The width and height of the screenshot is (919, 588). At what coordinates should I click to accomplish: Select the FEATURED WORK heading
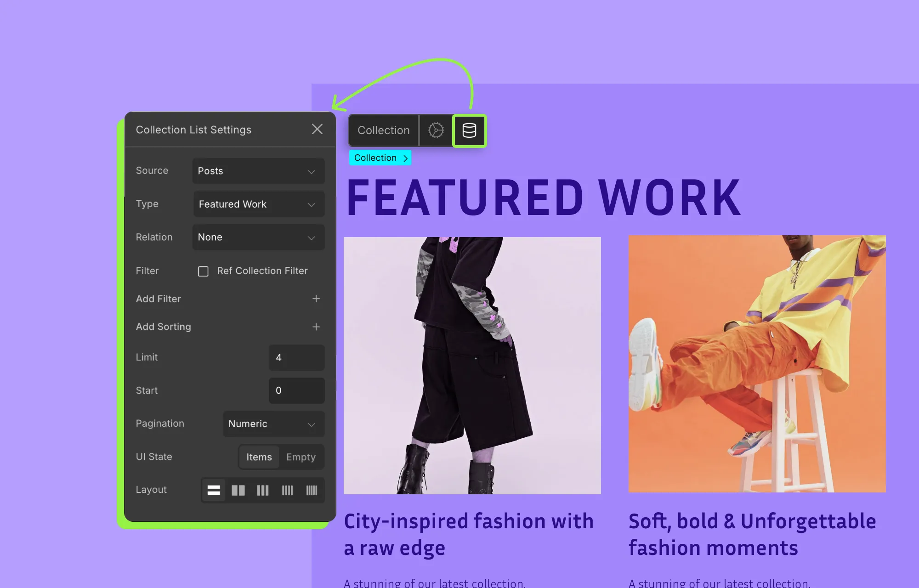(x=544, y=198)
